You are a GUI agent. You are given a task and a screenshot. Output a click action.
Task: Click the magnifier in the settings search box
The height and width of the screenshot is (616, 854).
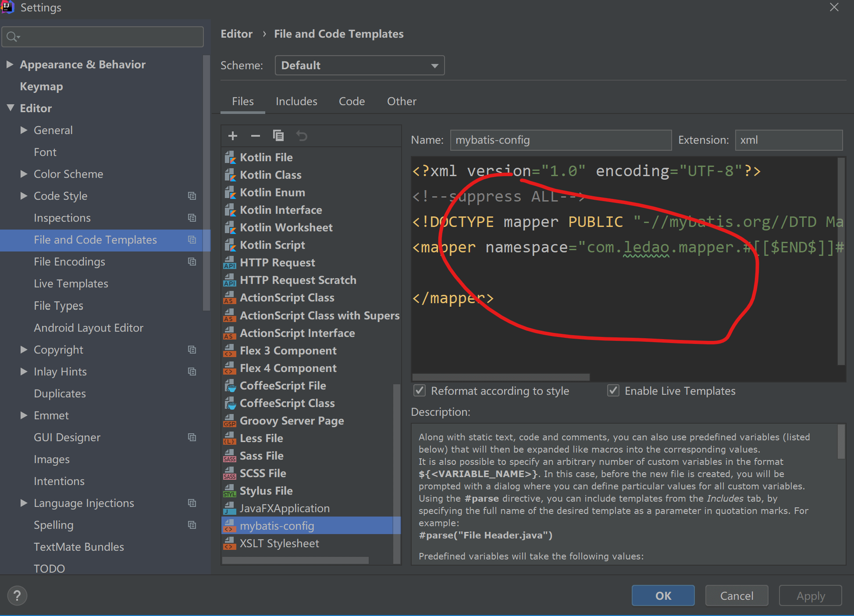pos(13,36)
